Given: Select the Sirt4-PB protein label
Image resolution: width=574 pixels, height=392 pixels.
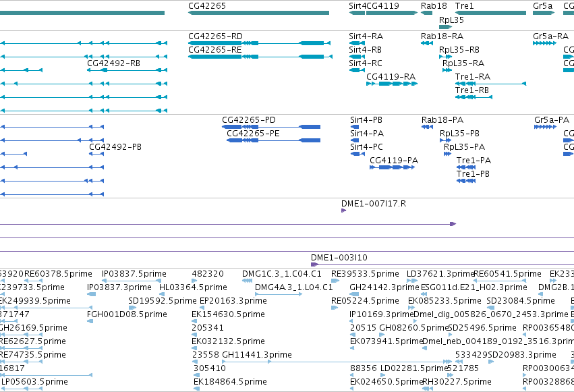Looking at the screenshot, I should [x=366, y=120].
